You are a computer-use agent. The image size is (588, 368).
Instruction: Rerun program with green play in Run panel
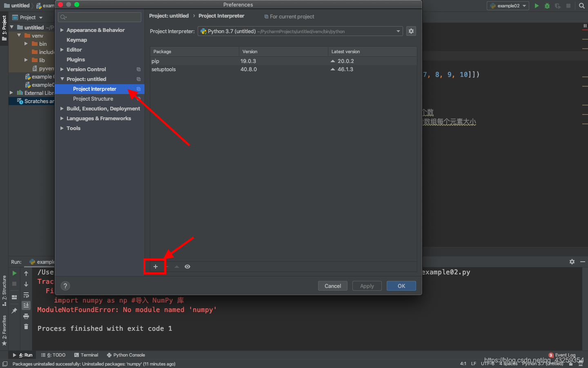coord(14,273)
